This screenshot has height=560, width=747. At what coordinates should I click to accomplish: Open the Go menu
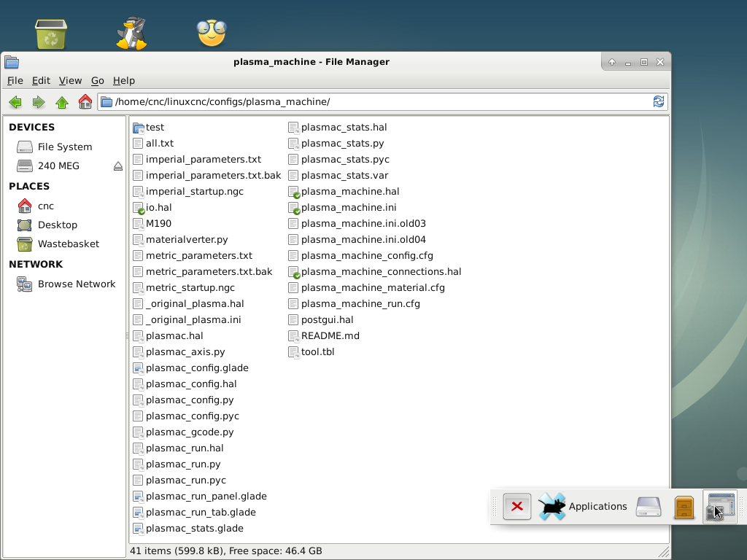pos(98,80)
